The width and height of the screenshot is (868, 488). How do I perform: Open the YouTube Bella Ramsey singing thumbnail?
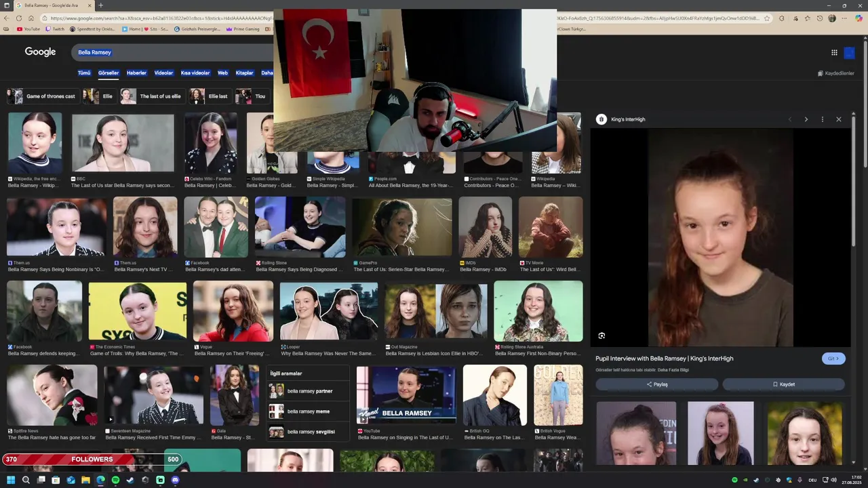click(x=406, y=395)
